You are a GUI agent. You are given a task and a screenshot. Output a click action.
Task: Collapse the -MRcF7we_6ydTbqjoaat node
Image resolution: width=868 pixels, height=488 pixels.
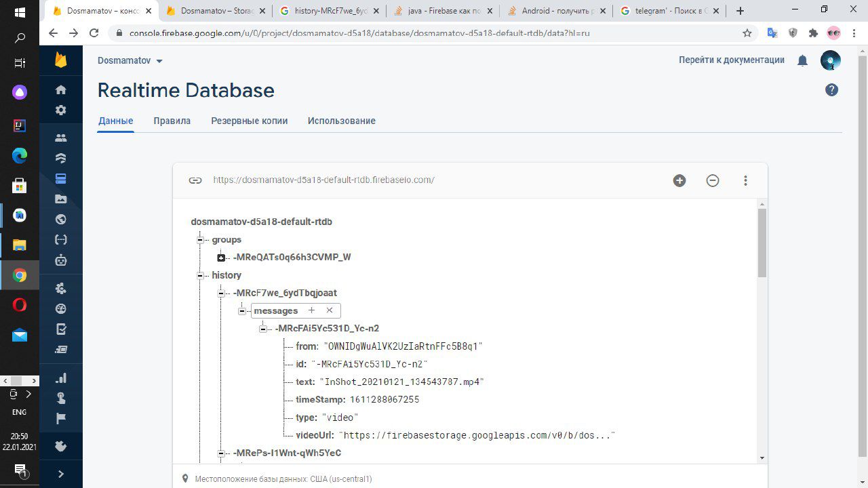(221, 293)
